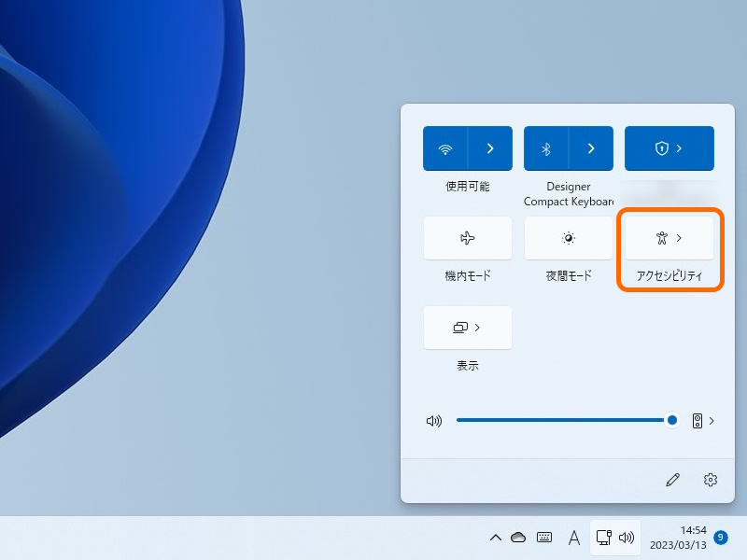Switch IME mode via the A indicator

[x=573, y=538]
